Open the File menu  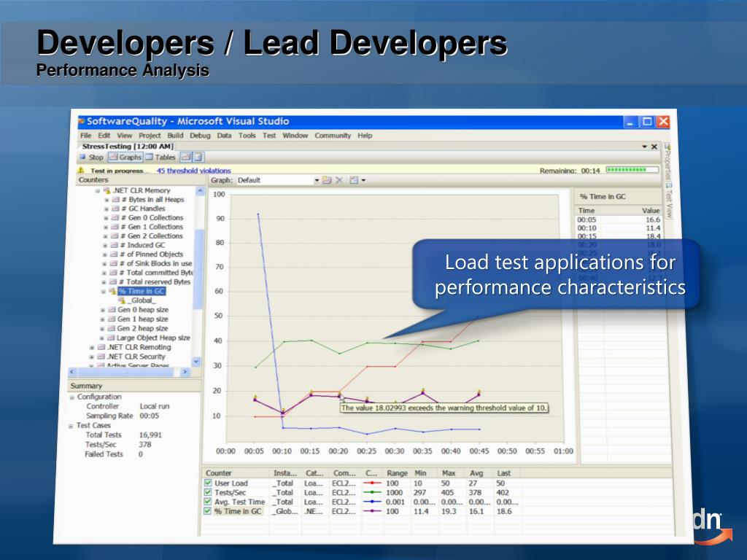[x=86, y=135]
